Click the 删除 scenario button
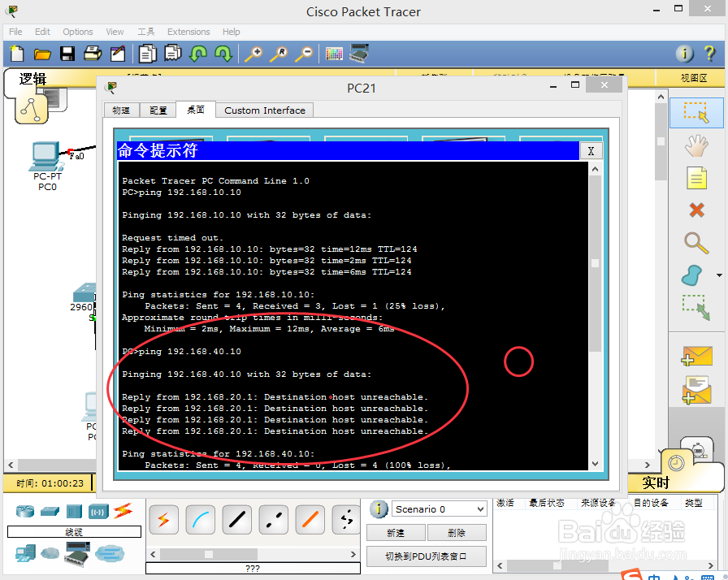Viewport: 728px width, 580px height. (457, 533)
